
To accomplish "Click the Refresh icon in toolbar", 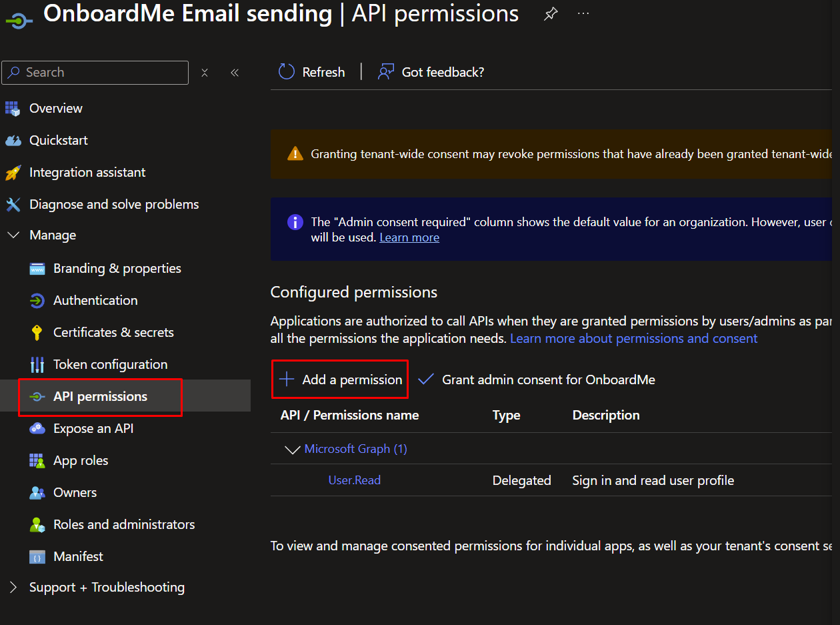I will [287, 72].
